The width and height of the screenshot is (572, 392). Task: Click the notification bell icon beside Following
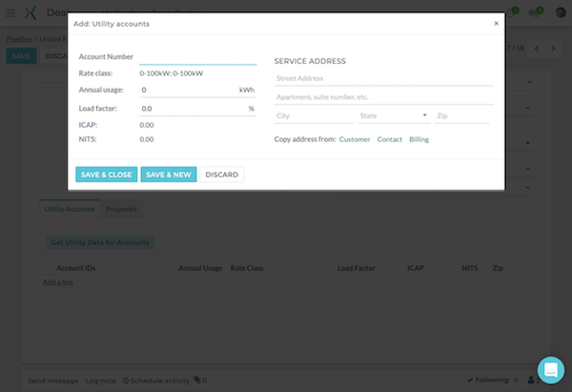click(516, 380)
